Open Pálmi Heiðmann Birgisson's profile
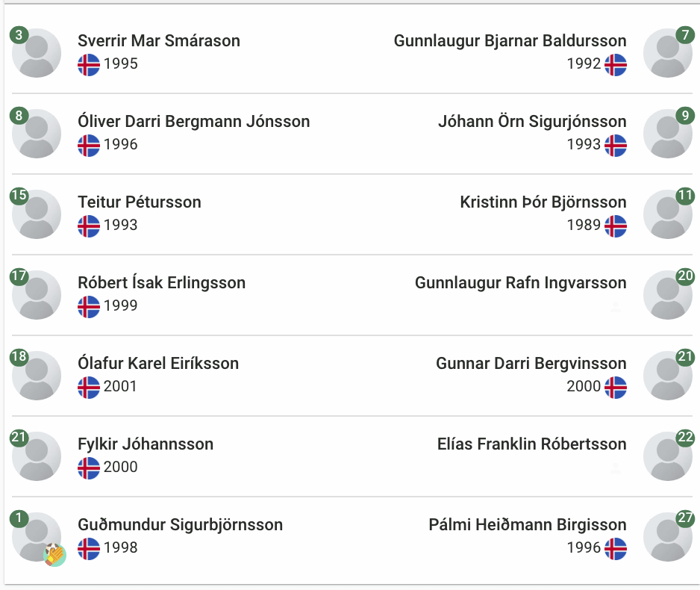 click(x=528, y=524)
